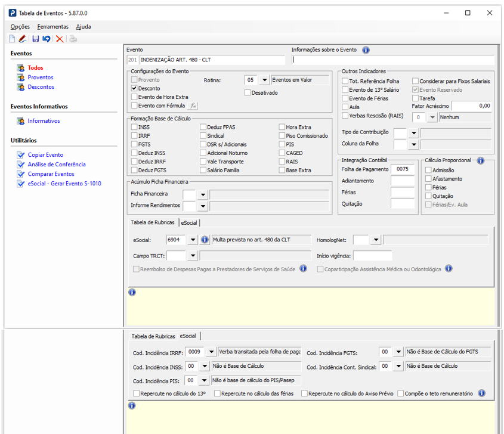Click the info icon next to eSocial 6904
Screen dimensions: 504x434
(x=205, y=240)
